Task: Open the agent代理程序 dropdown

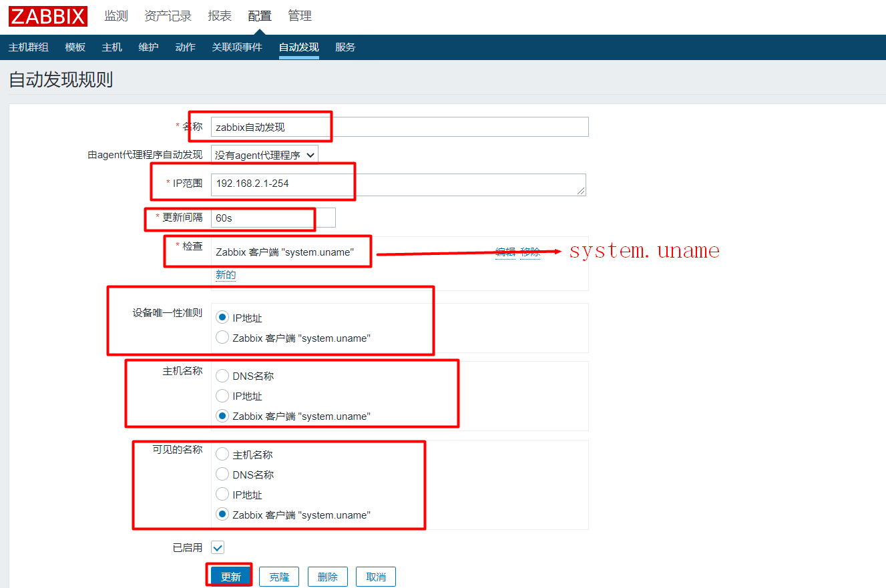Action: pos(265,155)
